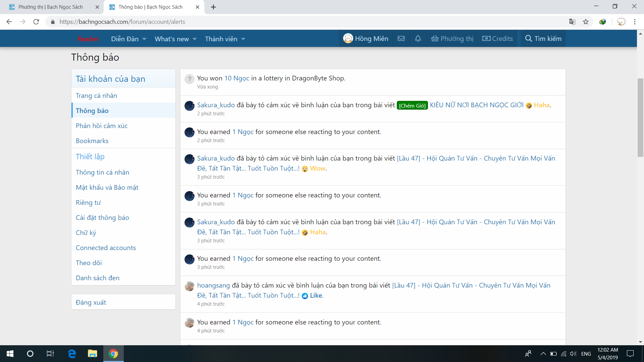Switch to the Phường thị browser tab
The image size is (644, 362).
[50, 7]
